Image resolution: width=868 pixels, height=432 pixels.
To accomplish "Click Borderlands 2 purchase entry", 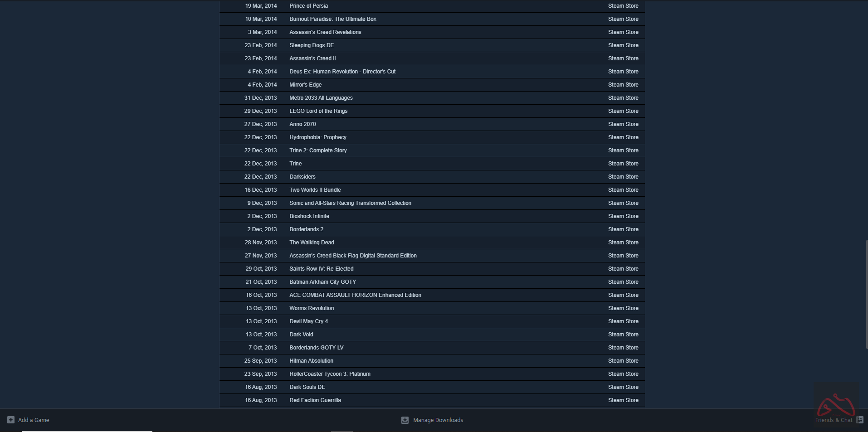I will (x=306, y=229).
